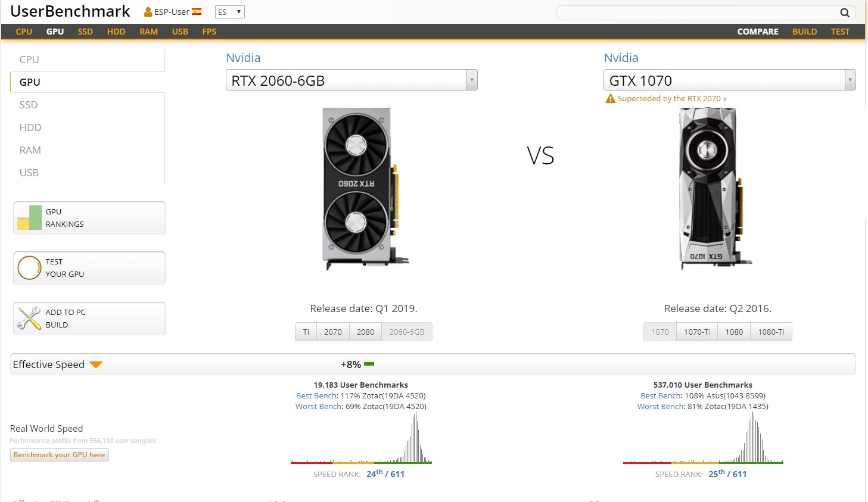
Task: Click the 537,010 User Benchmarks text
Action: coord(703,385)
